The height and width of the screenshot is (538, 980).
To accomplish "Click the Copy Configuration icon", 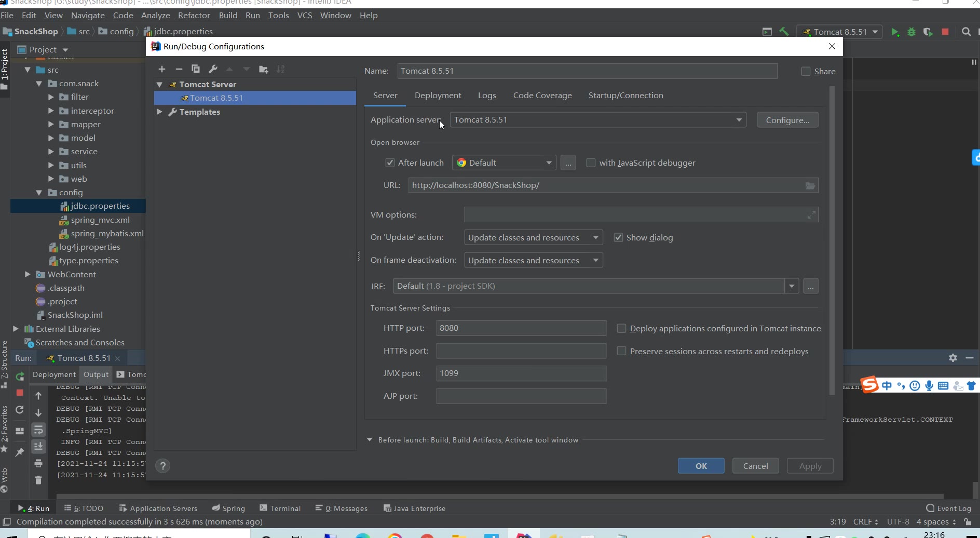I will (196, 69).
